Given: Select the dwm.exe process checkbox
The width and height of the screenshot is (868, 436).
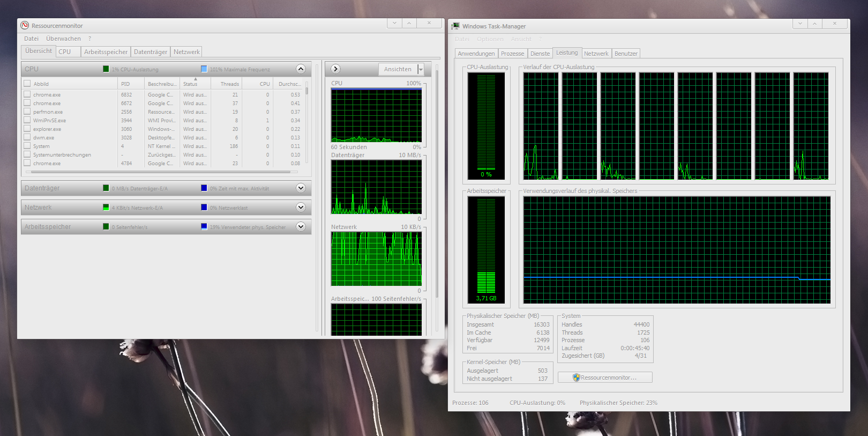Looking at the screenshot, I should (x=27, y=137).
